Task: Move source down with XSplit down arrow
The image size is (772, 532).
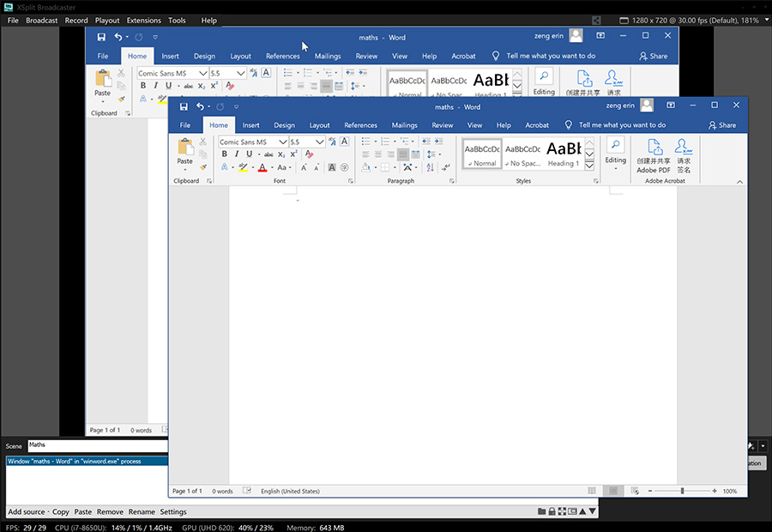Action: (592, 511)
